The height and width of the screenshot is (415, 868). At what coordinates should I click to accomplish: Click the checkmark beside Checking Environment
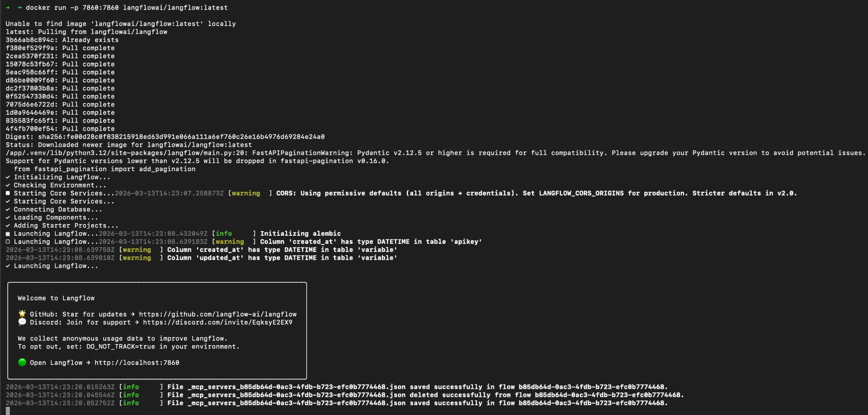(7, 185)
